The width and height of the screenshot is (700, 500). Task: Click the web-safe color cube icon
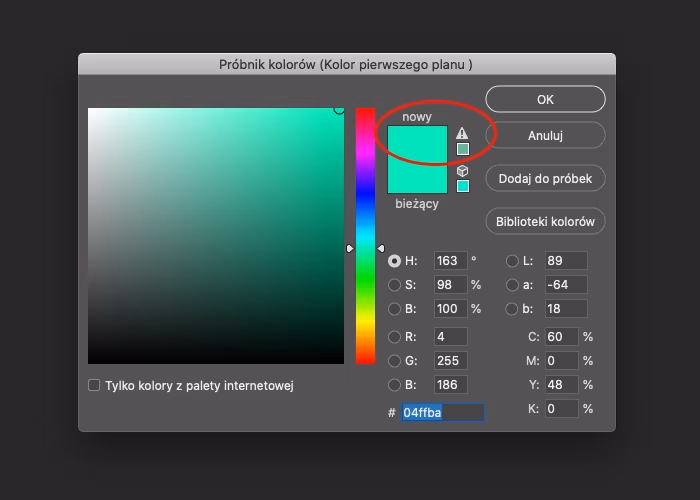[462, 171]
